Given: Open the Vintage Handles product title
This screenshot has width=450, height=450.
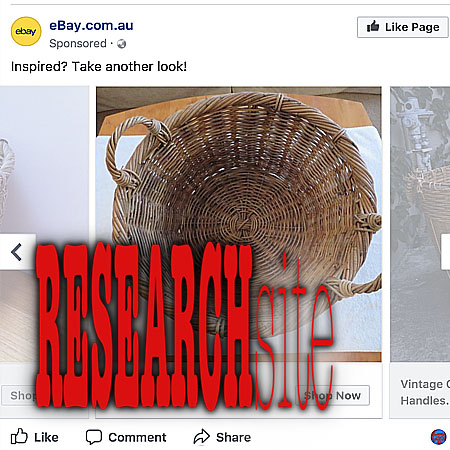Looking at the screenshot, I should [425, 392].
